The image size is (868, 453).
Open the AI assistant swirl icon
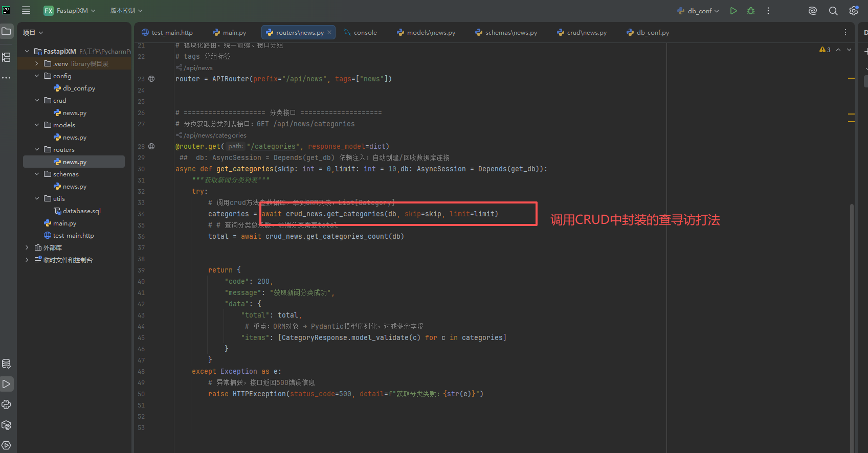(813, 11)
